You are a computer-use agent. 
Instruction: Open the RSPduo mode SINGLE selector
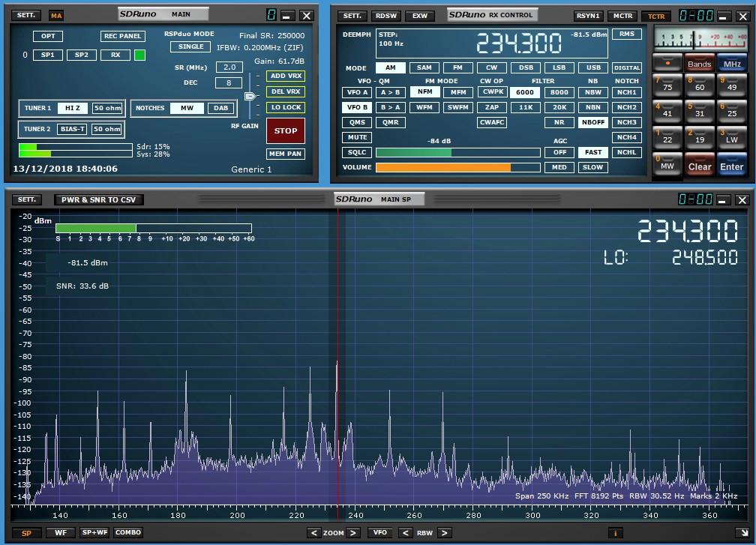click(x=190, y=46)
